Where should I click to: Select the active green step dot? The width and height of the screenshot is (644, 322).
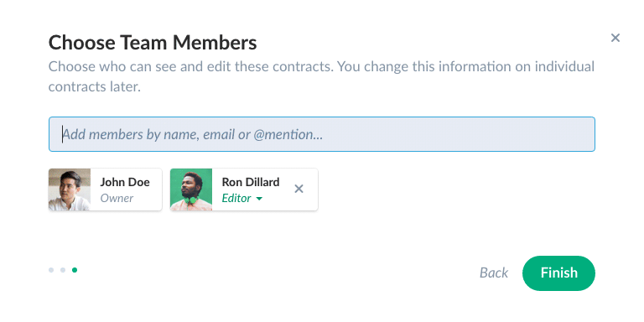(75, 270)
